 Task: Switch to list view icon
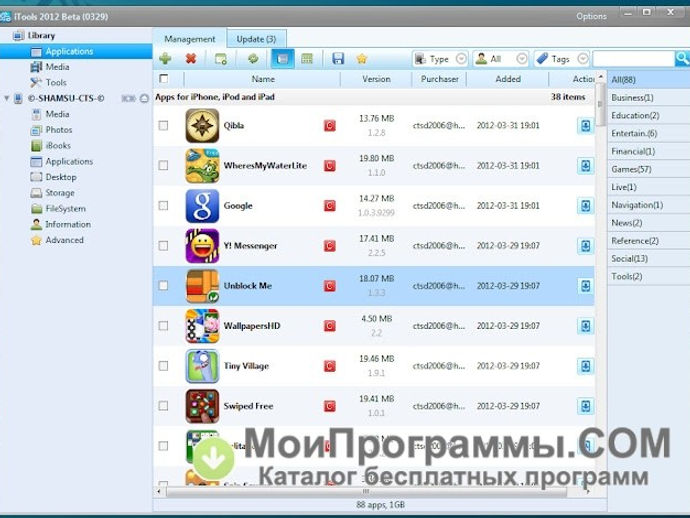click(x=283, y=59)
